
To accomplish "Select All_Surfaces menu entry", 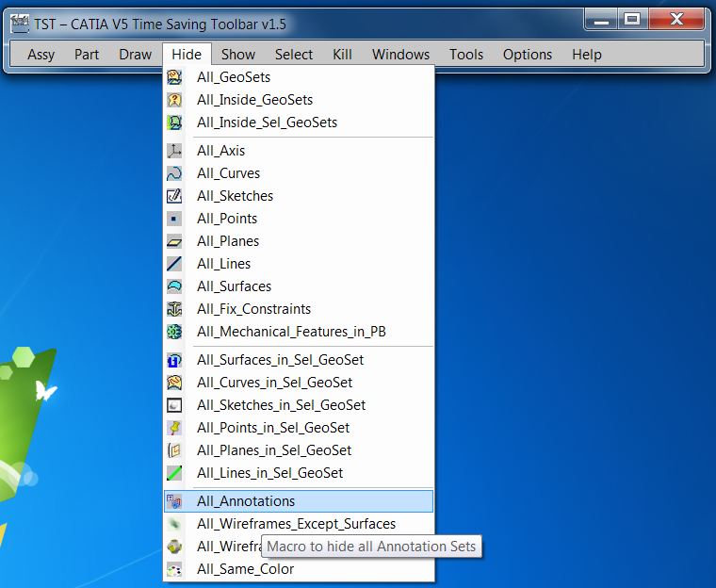I will pyautogui.click(x=299, y=286).
